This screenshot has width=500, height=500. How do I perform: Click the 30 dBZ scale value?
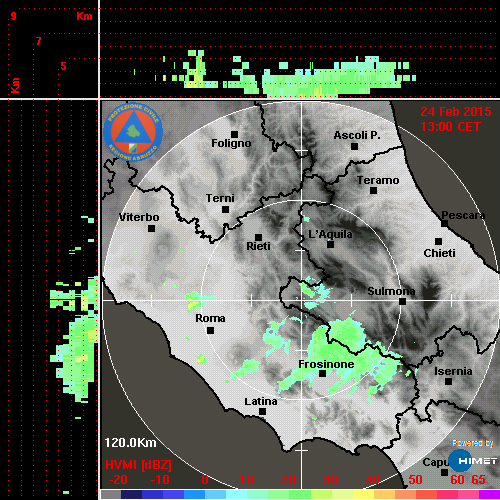pyautogui.click(x=330, y=480)
